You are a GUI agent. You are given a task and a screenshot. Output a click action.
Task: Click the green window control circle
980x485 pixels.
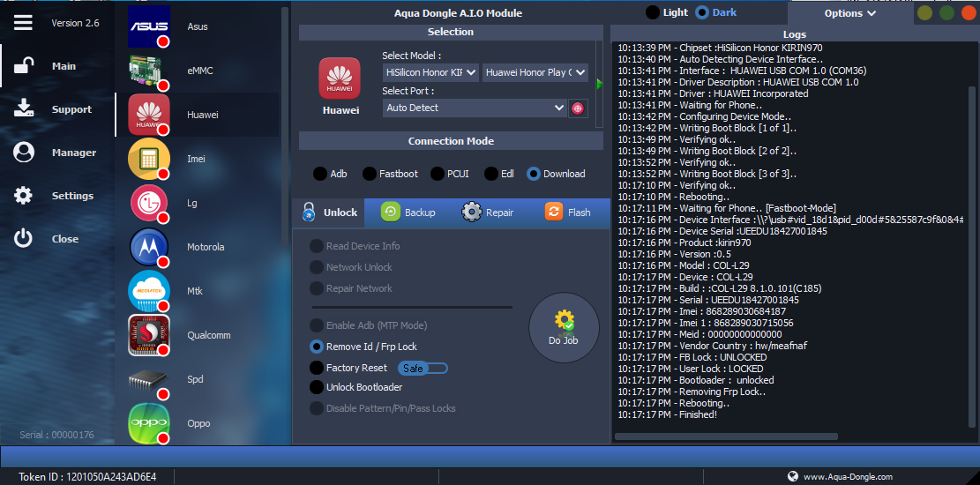tap(946, 12)
